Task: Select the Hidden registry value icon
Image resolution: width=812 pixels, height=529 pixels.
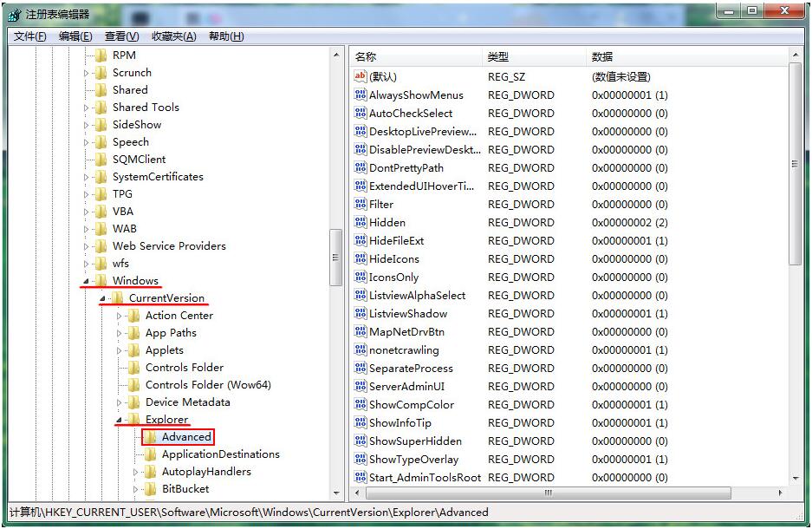Action: point(361,222)
